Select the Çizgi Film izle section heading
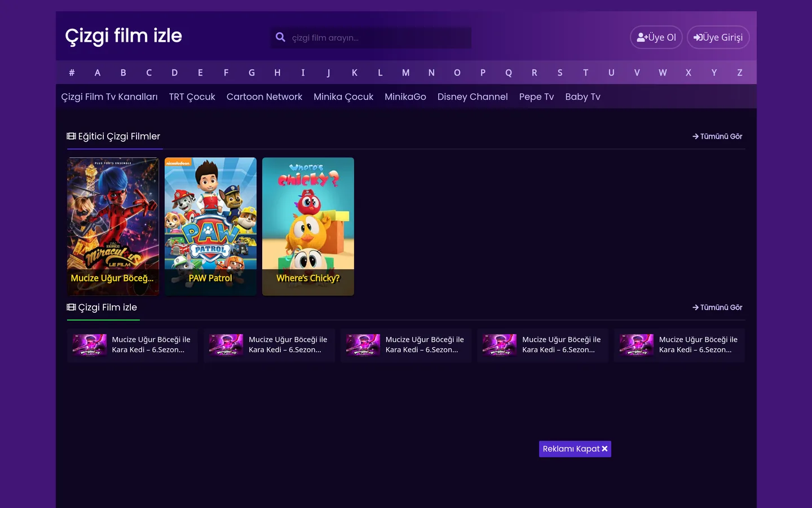Screen dimensions: 812x508 coord(107,307)
